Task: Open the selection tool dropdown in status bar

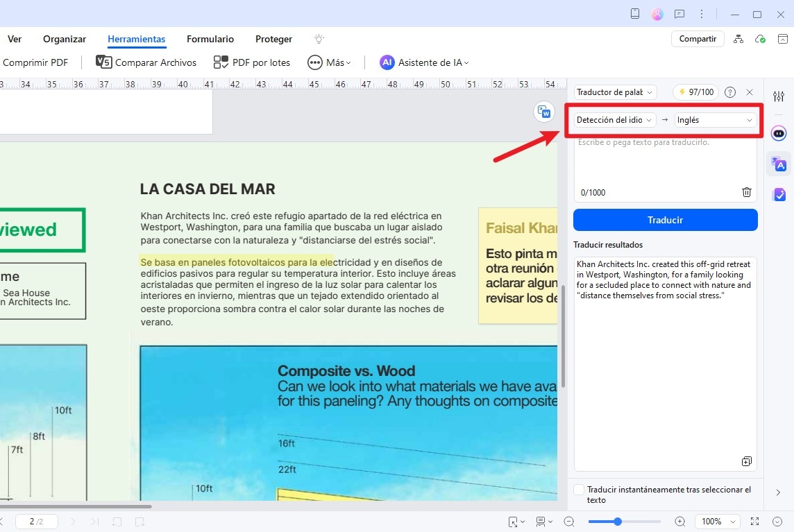Action: pos(516,522)
